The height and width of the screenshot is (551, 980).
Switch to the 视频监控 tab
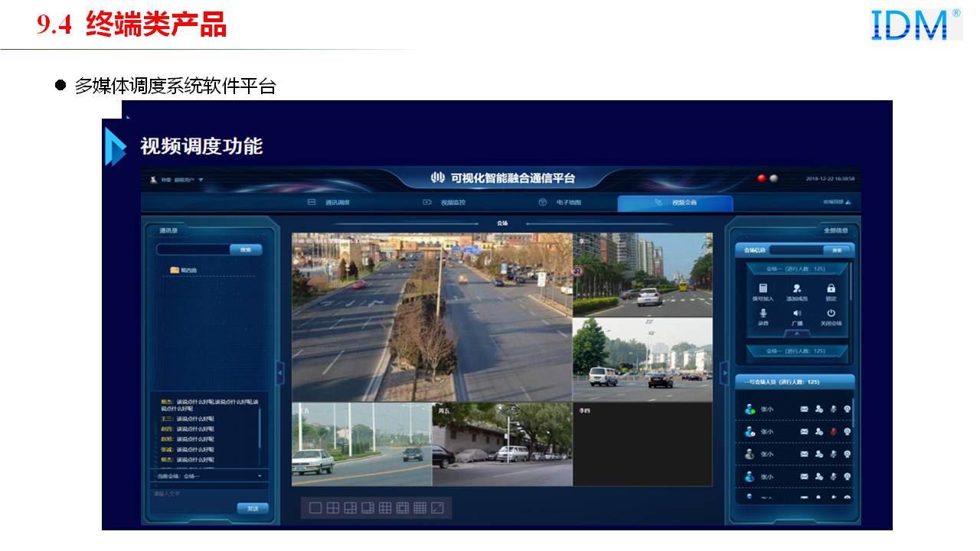444,203
